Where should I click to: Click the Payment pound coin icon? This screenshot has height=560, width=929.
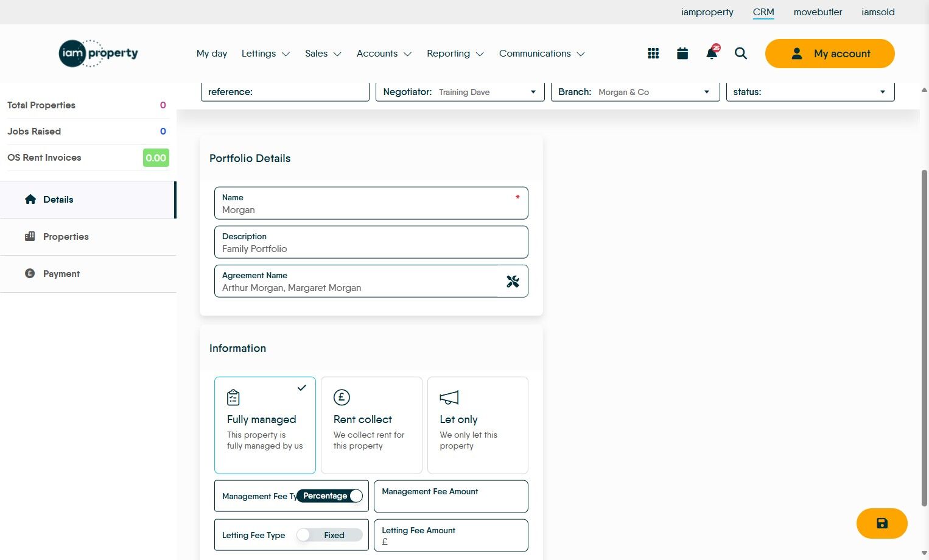tap(30, 273)
